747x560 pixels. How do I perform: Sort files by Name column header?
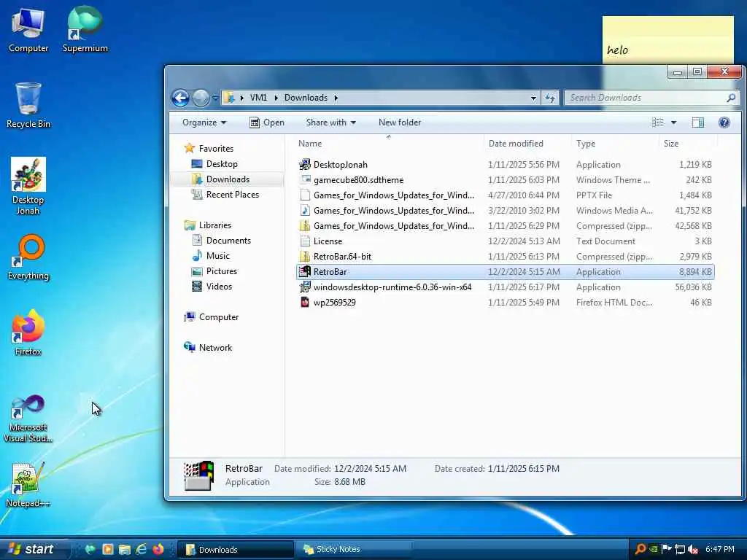[x=310, y=144]
